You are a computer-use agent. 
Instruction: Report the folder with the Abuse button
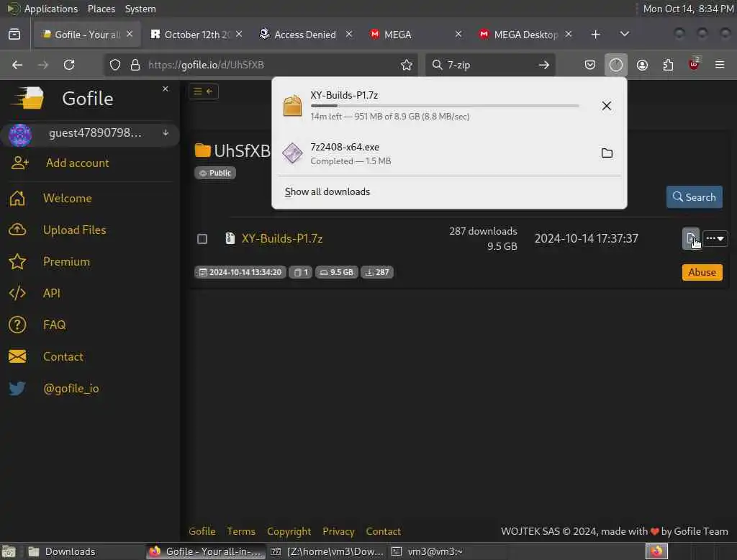coord(702,272)
